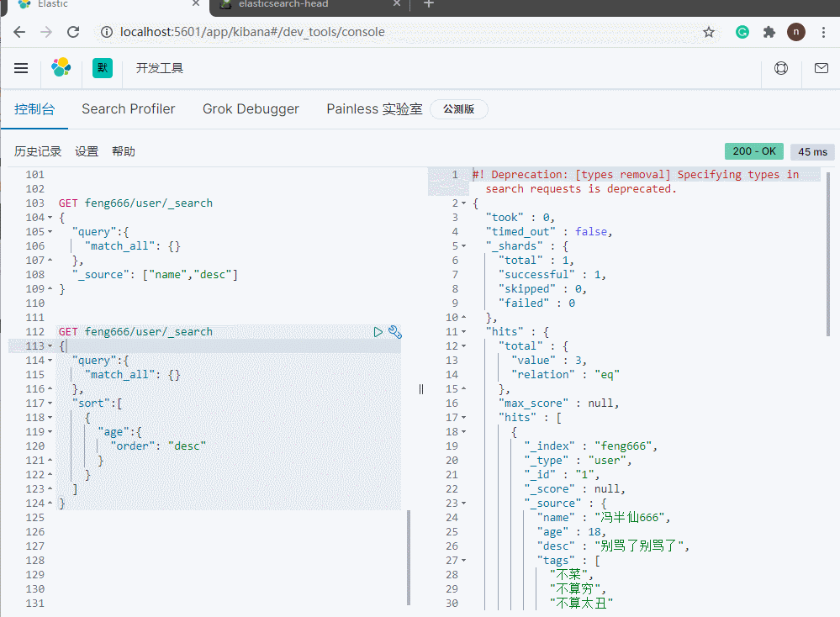
Task: Switch to the Grok Debugger tab
Action: click(x=251, y=108)
